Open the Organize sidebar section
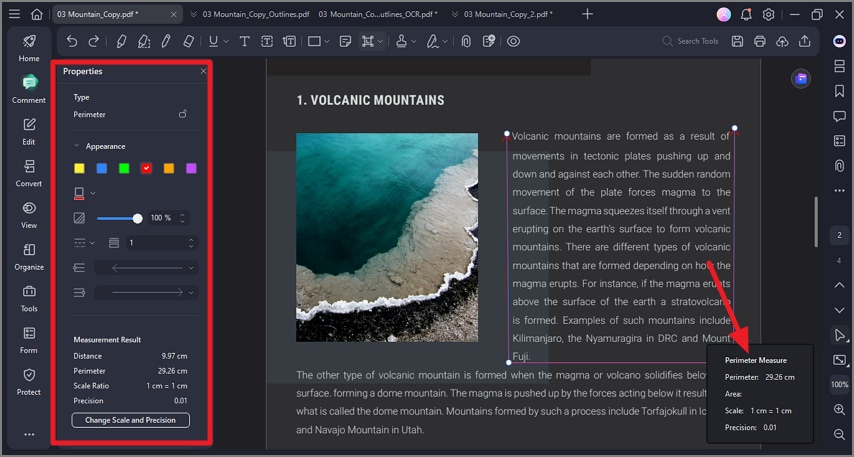This screenshot has width=854, height=457. [29, 257]
